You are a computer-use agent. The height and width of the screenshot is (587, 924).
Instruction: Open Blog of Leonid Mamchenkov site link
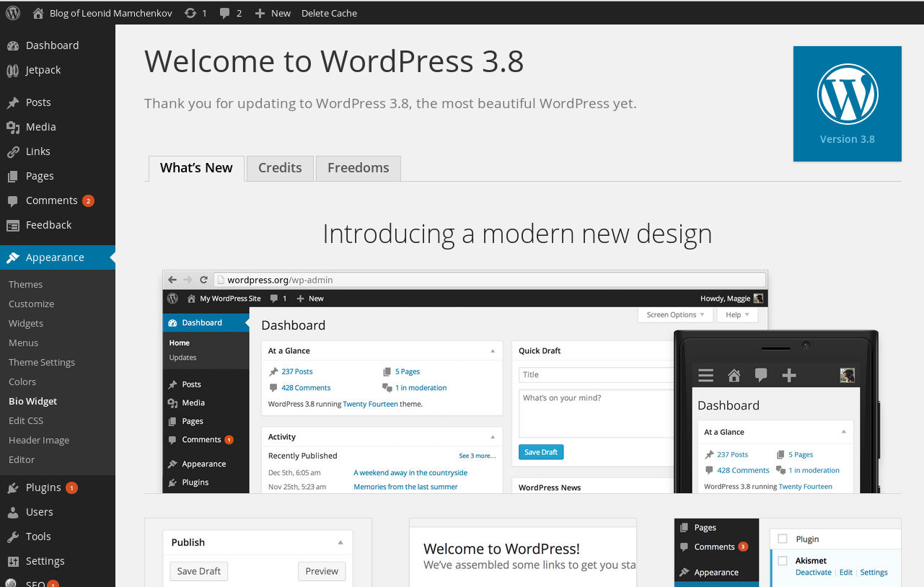111,13
